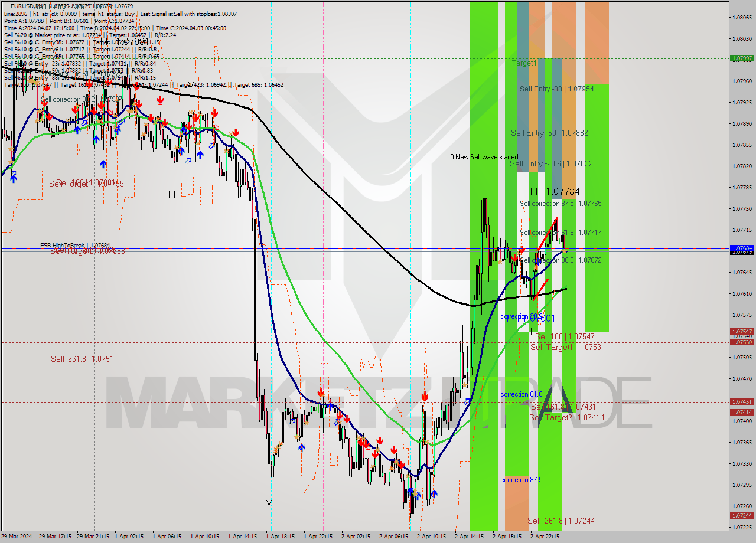Click the 1.08065 price axis value
The height and width of the screenshot is (543, 756).
coord(742,17)
